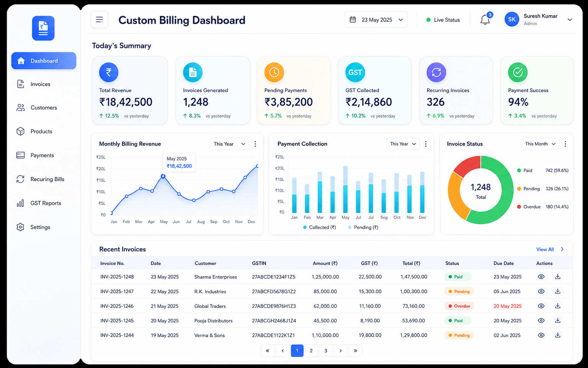
Task: Download invoice INV-2025-1247
Action: [x=558, y=291]
